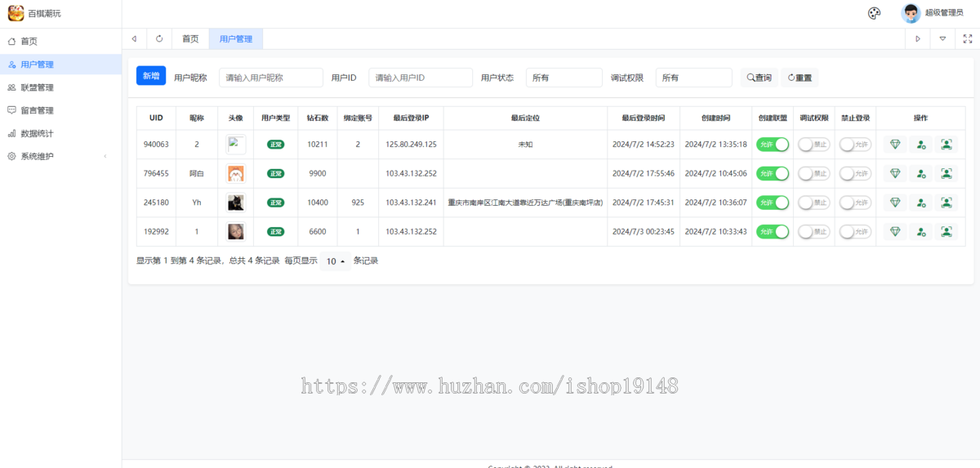
Task: Switch to the 首页 tab
Action: coord(190,38)
